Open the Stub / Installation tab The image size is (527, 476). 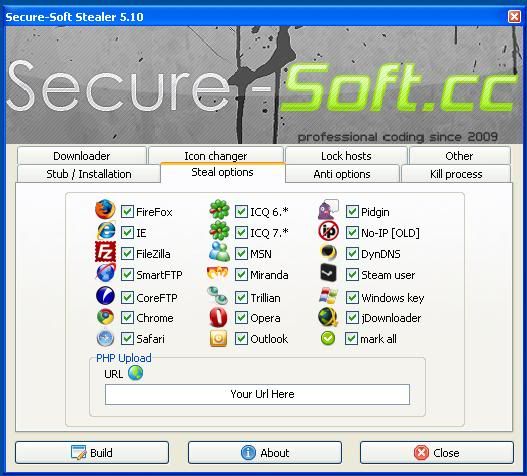coord(89,174)
